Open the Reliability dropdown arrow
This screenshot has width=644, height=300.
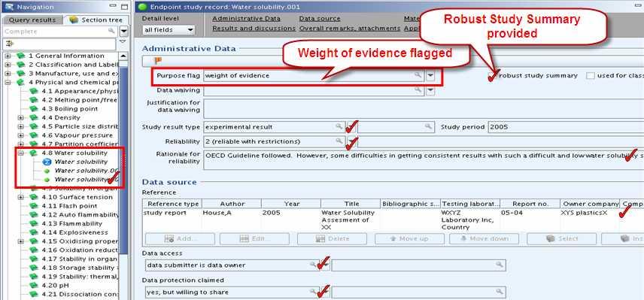click(x=351, y=141)
